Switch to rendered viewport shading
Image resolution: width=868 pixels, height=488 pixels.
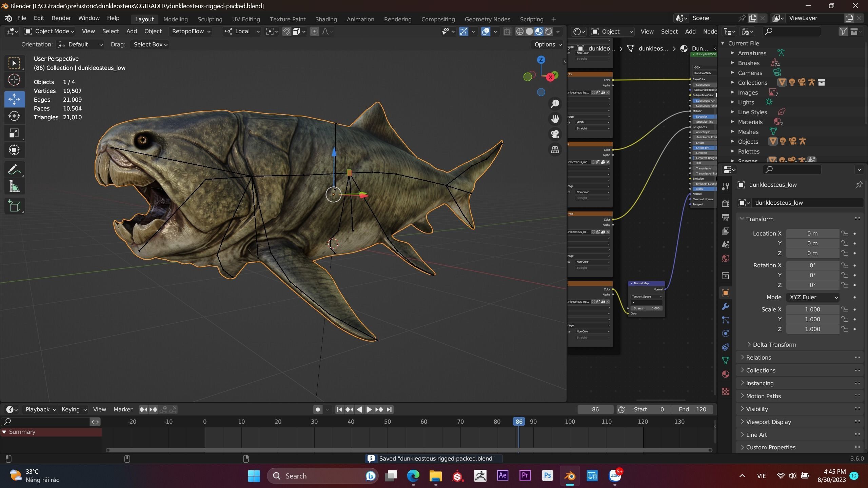click(x=549, y=32)
